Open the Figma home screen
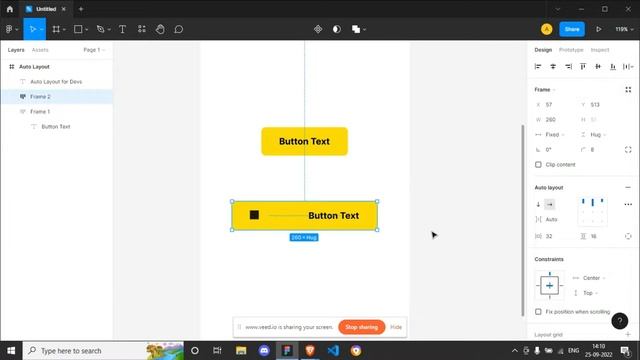The width and height of the screenshot is (640, 360). [x=10, y=9]
